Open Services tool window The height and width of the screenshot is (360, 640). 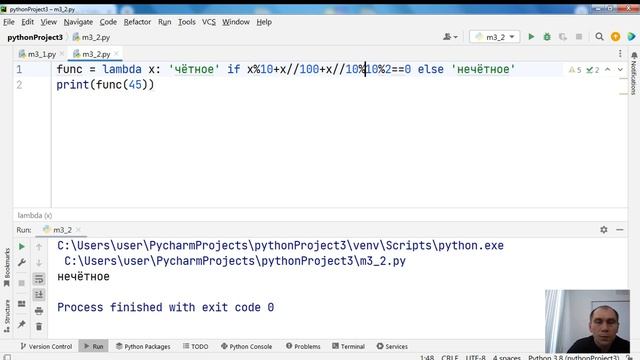tap(392, 346)
